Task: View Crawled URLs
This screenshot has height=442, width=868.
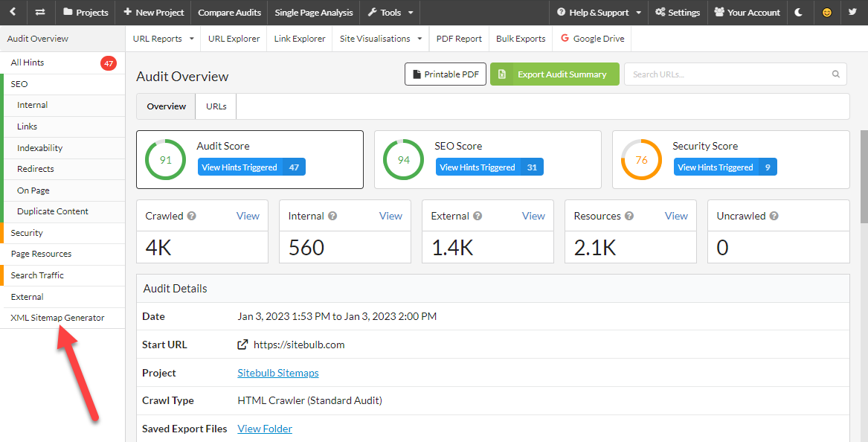Action: pyautogui.click(x=248, y=216)
